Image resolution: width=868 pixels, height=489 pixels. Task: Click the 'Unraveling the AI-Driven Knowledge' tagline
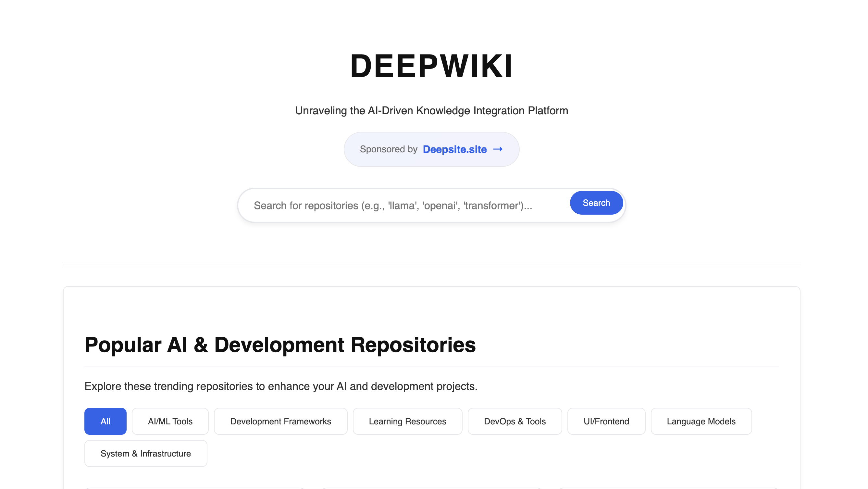coord(432,110)
